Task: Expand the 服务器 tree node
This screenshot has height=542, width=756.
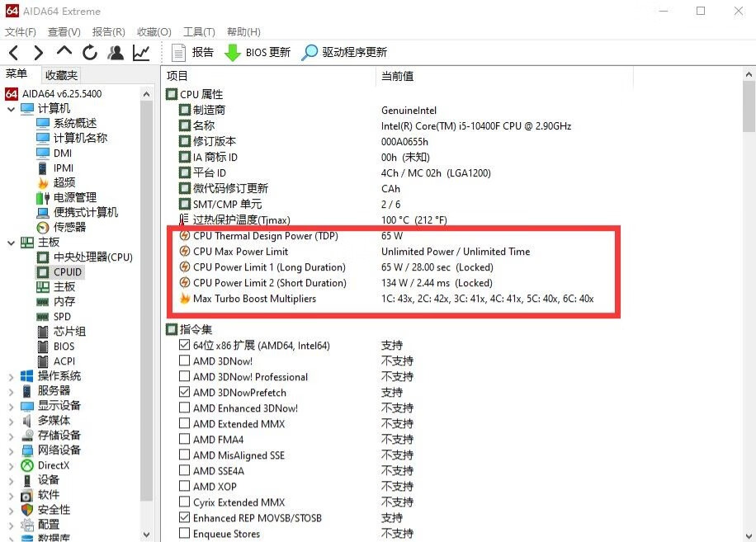Action: pyautogui.click(x=11, y=392)
